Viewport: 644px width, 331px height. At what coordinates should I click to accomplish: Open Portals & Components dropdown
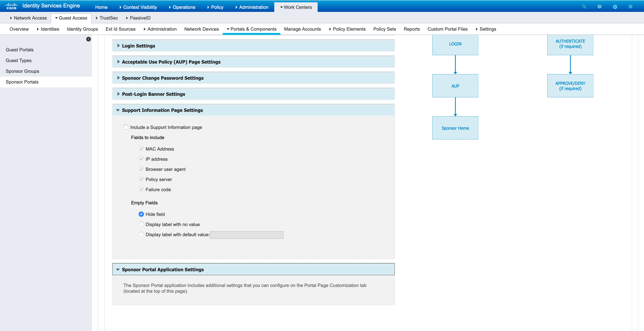click(251, 29)
